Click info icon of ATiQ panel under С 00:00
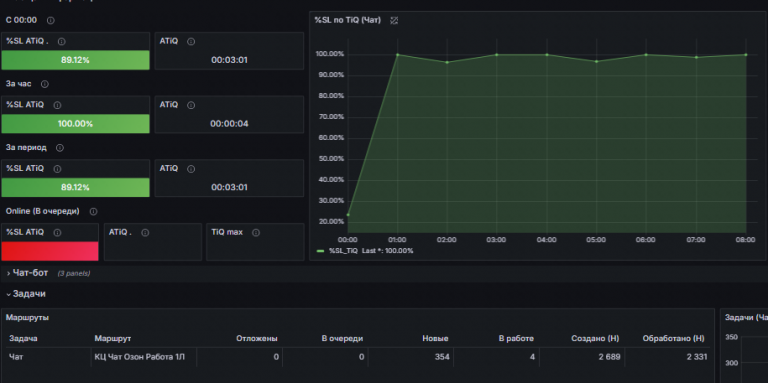 coord(191,42)
